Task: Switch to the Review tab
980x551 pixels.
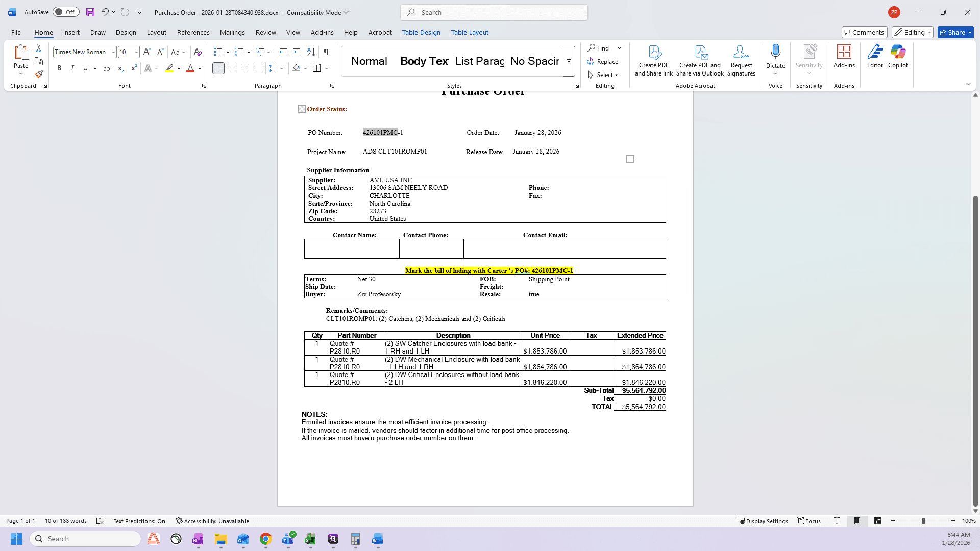Action: (265, 32)
